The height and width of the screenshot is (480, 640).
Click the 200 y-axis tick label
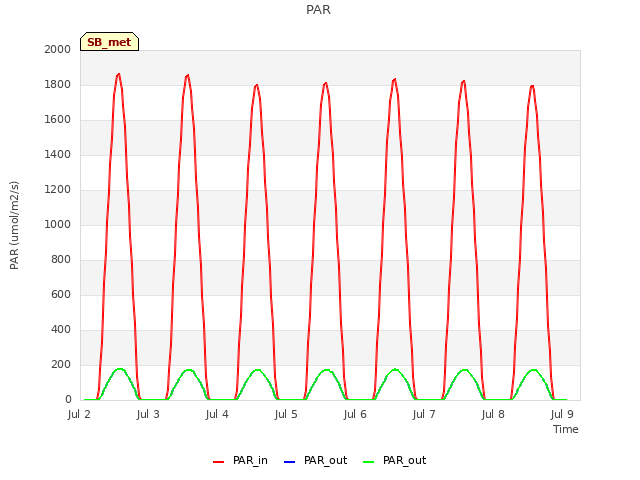coord(61,364)
